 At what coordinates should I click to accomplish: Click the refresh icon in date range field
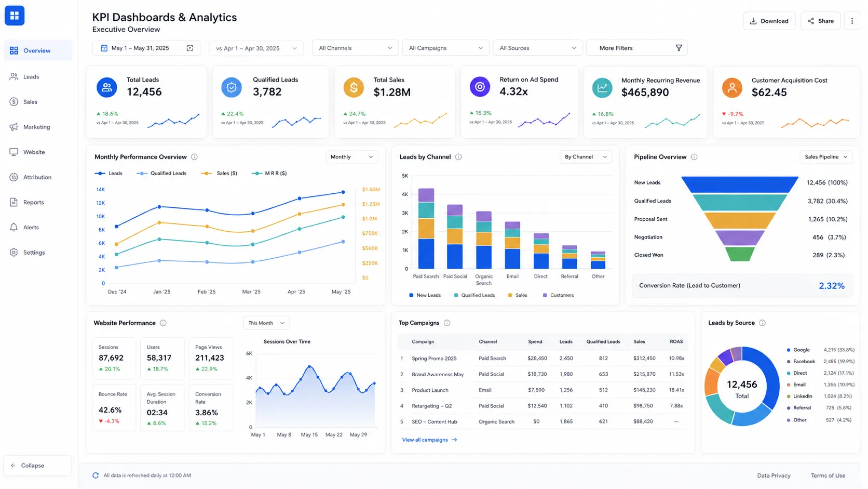(190, 48)
